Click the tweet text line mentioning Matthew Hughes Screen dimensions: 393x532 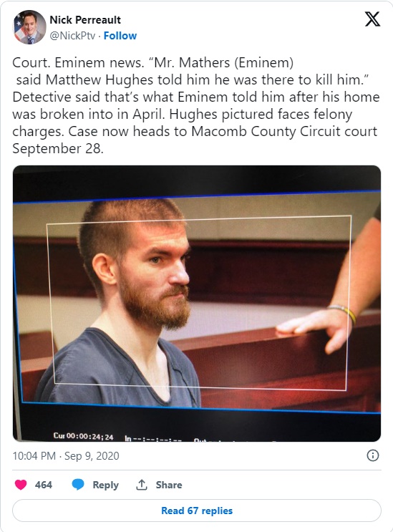click(x=193, y=79)
